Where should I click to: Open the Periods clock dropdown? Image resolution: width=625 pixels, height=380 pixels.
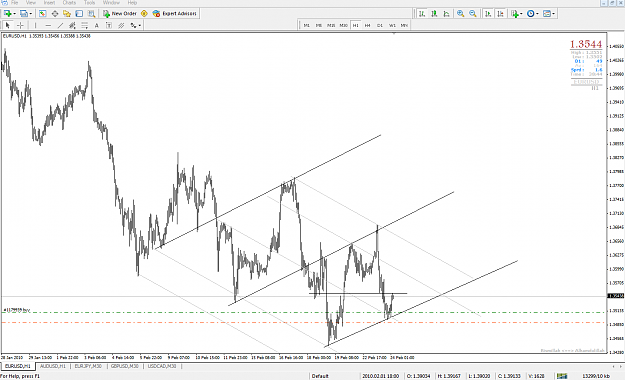click(533, 14)
